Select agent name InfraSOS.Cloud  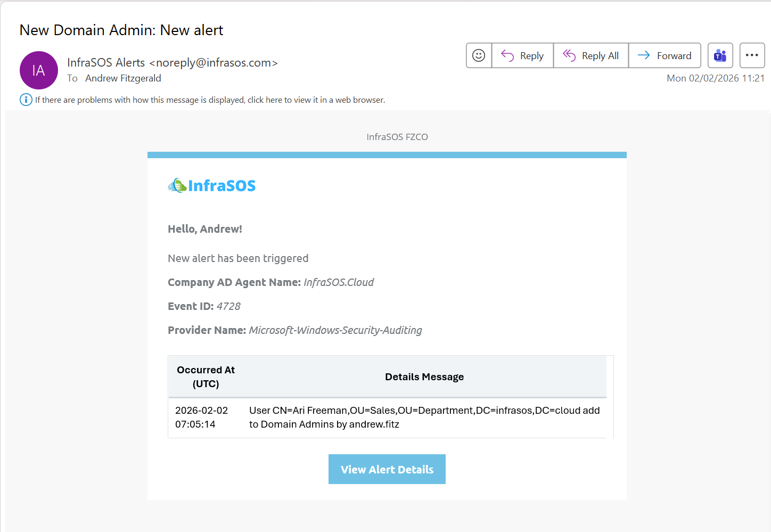pyautogui.click(x=339, y=282)
